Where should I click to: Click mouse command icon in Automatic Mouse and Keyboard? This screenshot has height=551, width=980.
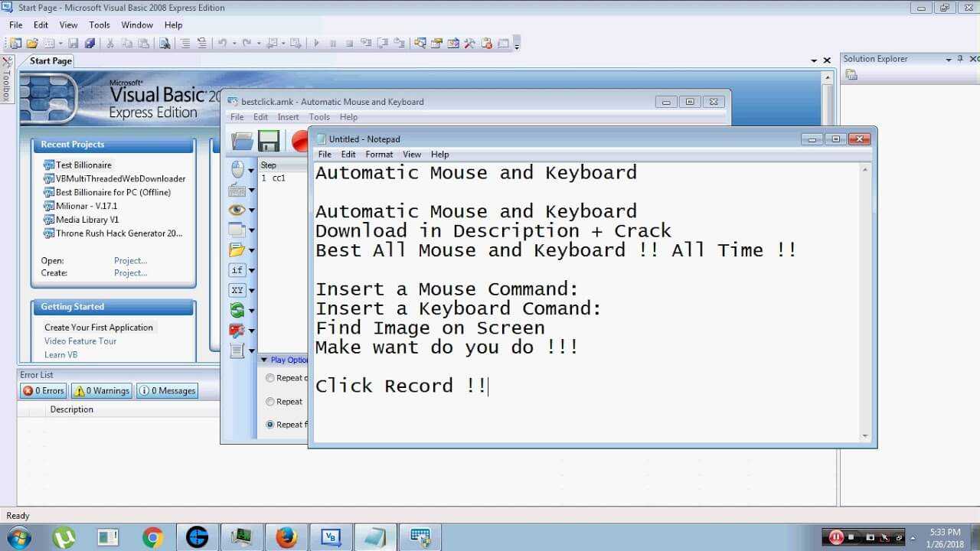point(237,169)
